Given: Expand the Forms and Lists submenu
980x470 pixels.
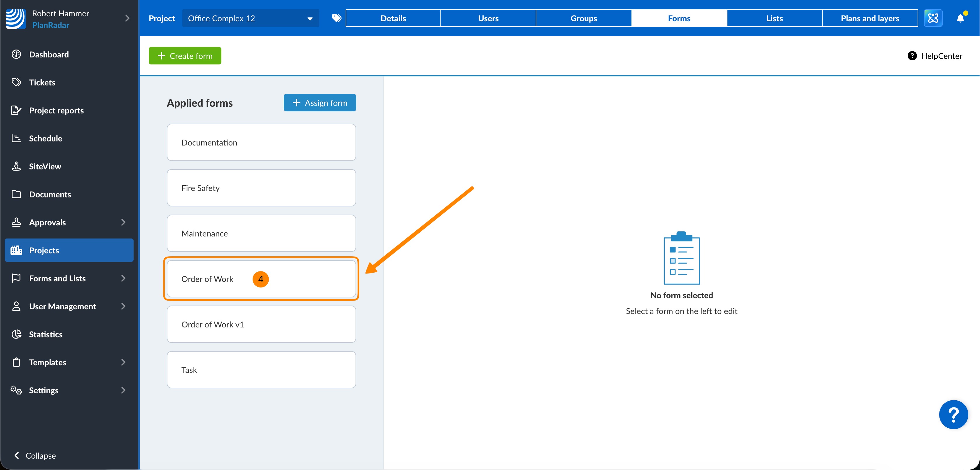Looking at the screenshot, I should 123,278.
